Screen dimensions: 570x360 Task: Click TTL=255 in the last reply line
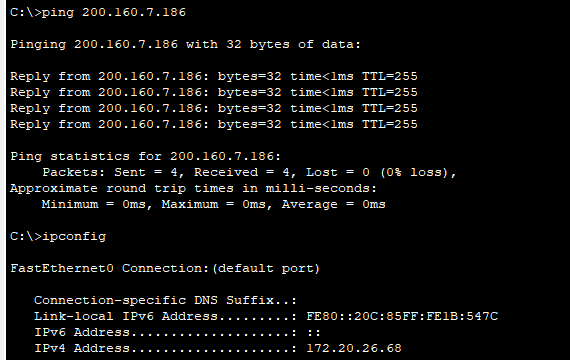point(390,124)
